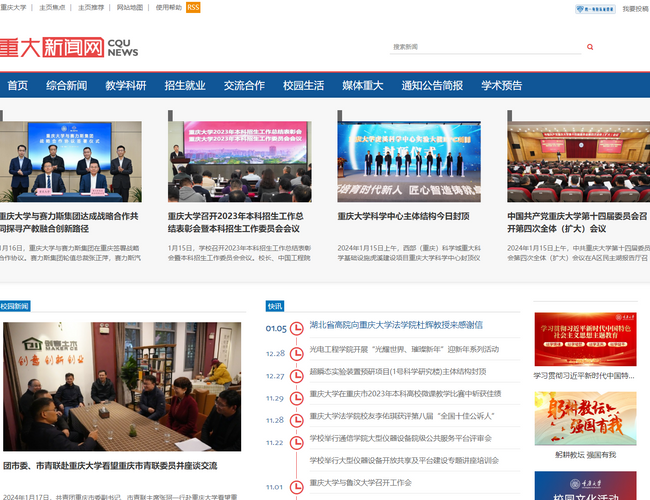This screenshot has width=650, height=500.
Task: Open the 2023年本科招生工作 meeting photo
Action: pos(240,162)
